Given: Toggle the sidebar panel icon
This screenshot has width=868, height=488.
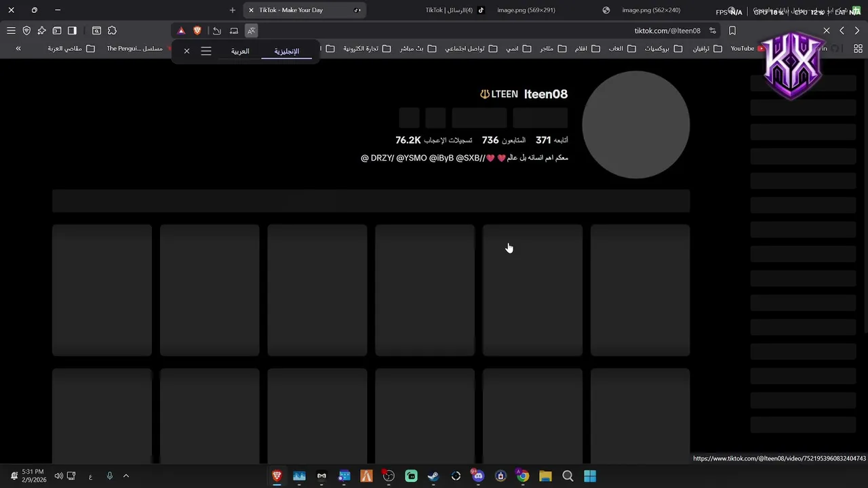Looking at the screenshot, I should (x=72, y=30).
